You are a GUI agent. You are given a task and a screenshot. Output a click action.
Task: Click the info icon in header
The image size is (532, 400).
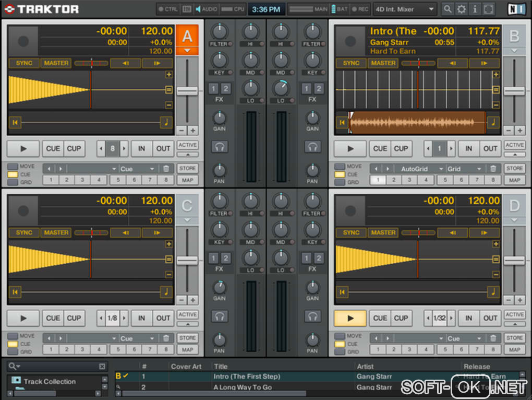click(x=475, y=9)
